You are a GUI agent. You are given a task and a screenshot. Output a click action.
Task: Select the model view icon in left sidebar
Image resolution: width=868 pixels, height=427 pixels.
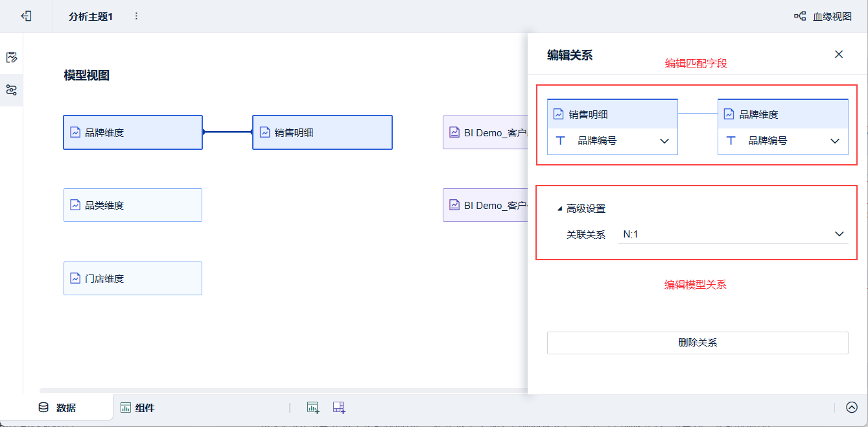coord(11,90)
